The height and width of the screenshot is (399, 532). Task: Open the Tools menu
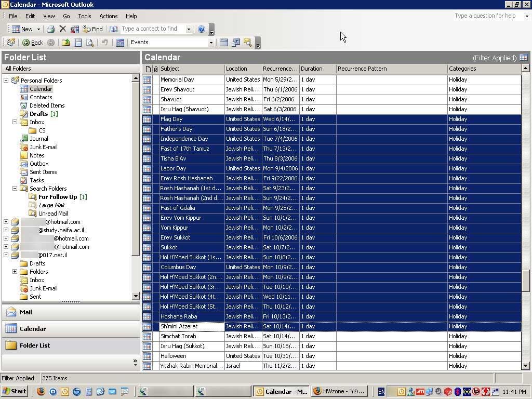(x=85, y=16)
